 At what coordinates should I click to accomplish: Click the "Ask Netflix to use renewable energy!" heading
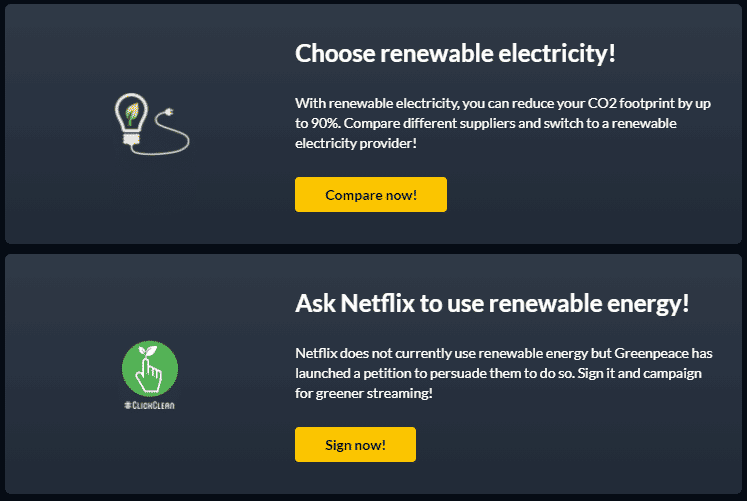[492, 303]
